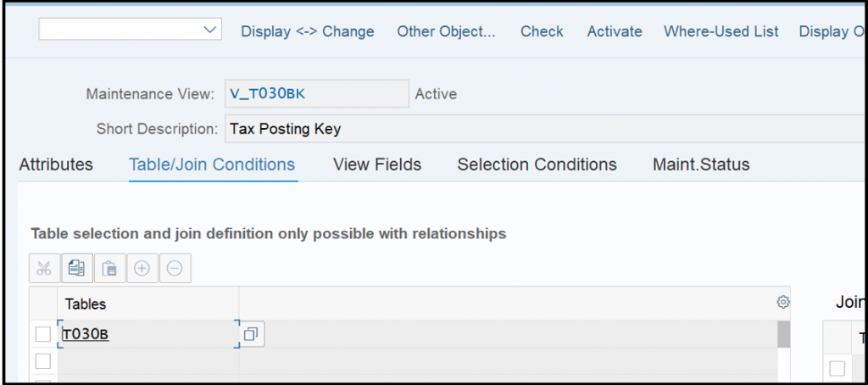Select the Maint.Status tab

701,165
